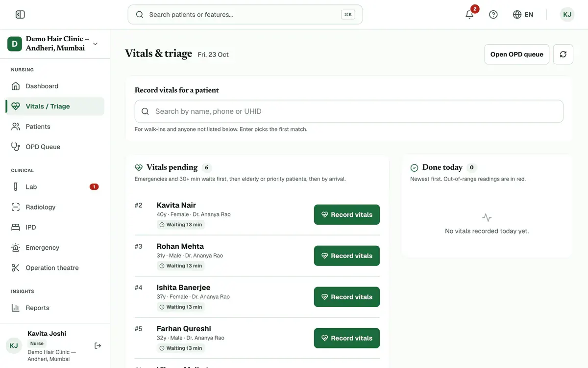The width and height of the screenshot is (588, 368).
Task: Click the refresh icon button
Action: [x=563, y=54]
